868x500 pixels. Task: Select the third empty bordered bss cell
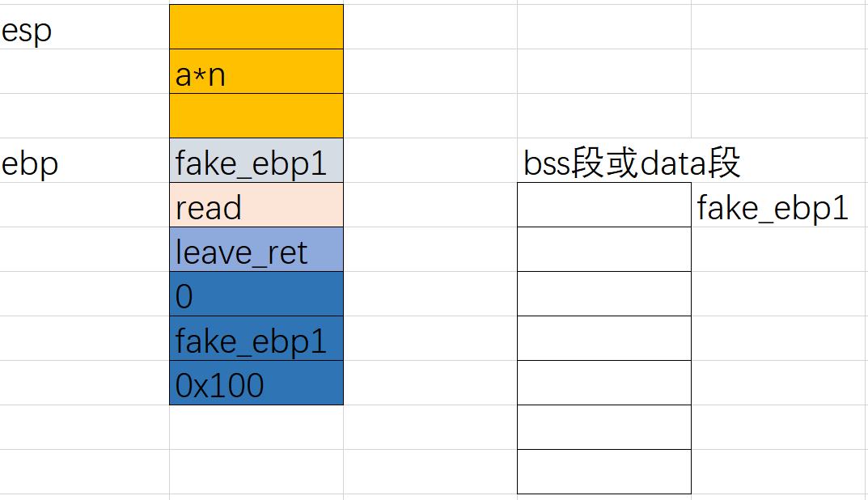click(603, 294)
